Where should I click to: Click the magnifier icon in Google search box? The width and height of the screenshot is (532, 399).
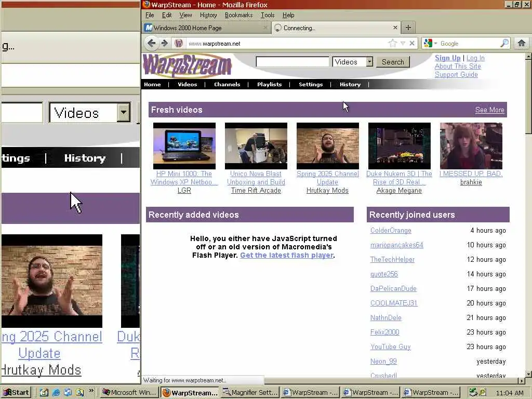click(504, 43)
